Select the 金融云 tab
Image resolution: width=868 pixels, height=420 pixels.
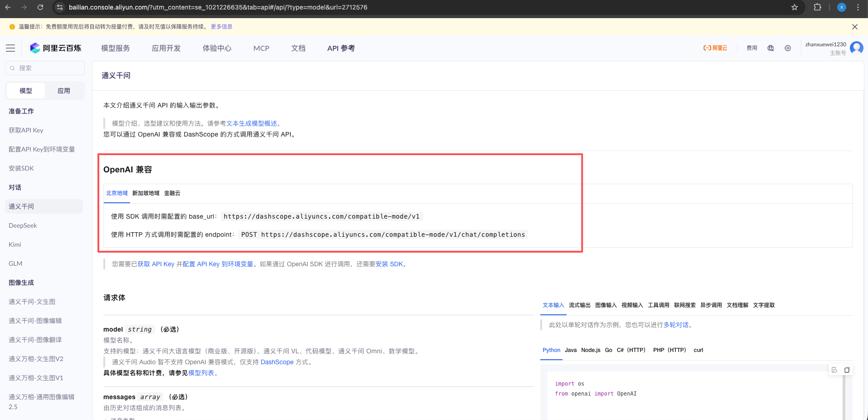click(172, 193)
